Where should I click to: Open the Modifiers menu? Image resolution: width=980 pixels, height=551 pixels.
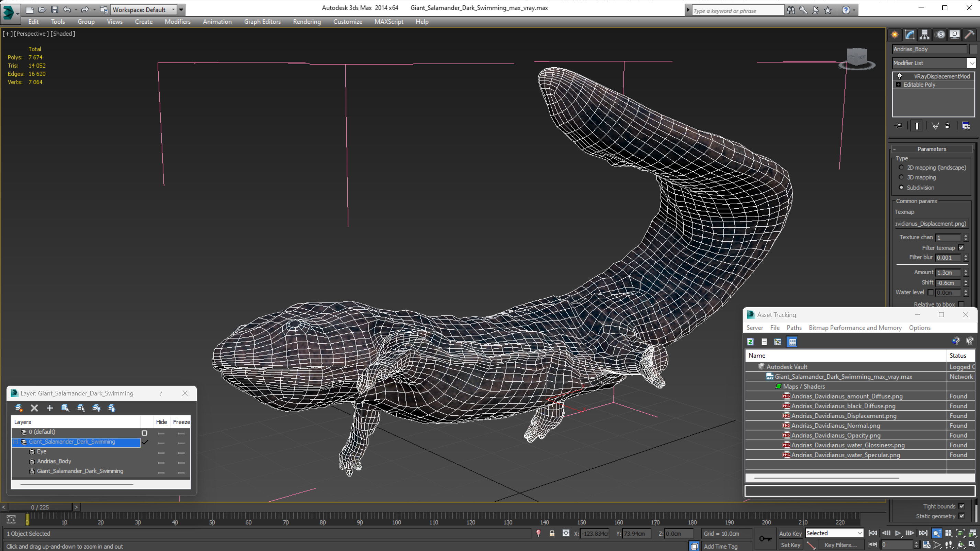(177, 22)
